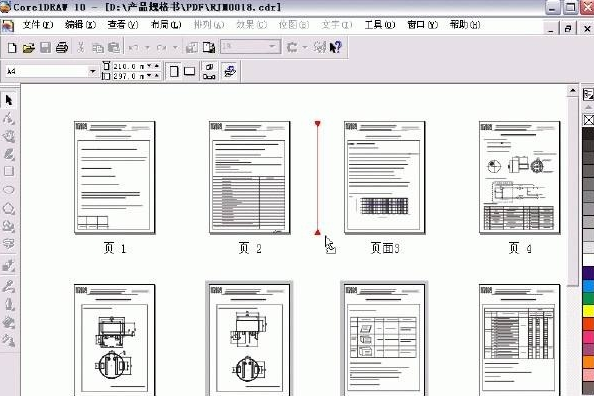Open the 帮助 menu
This screenshot has height=396, width=594.
465,25
